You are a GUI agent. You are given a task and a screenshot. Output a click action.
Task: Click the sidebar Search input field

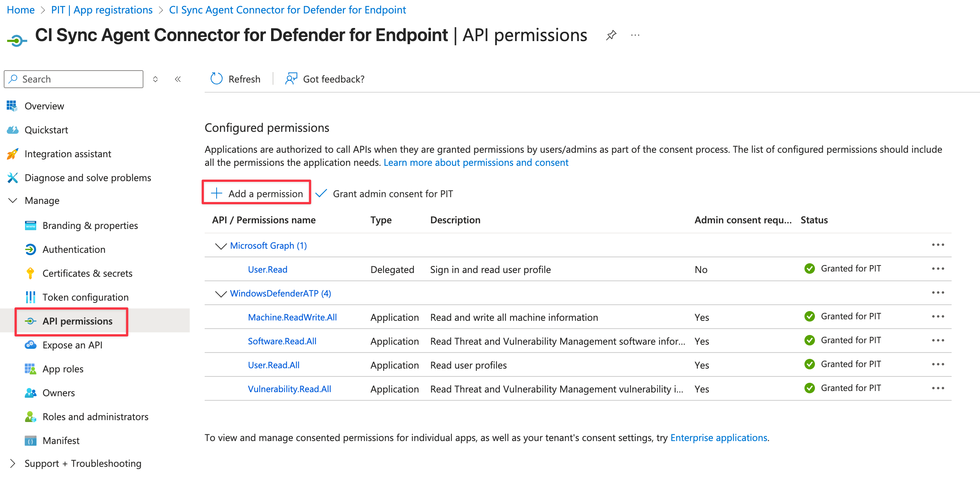(74, 79)
